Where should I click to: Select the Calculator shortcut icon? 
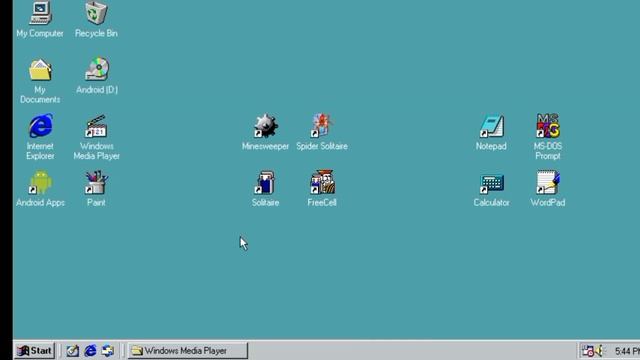491,183
